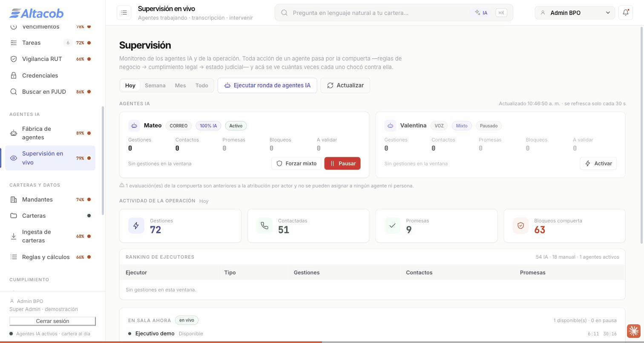The width and height of the screenshot is (644, 343).
Task: Switch to the Mes time range
Action: pos(180,85)
